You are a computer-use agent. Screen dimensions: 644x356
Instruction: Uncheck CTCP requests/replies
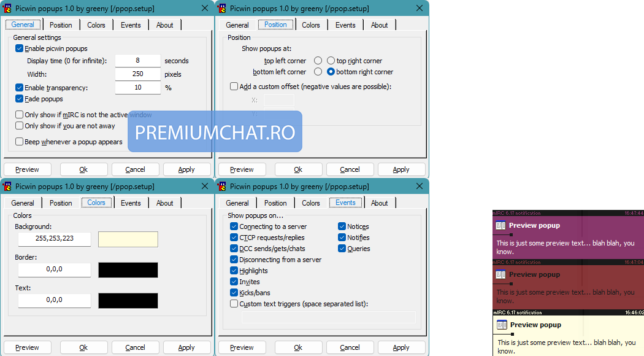(x=234, y=238)
